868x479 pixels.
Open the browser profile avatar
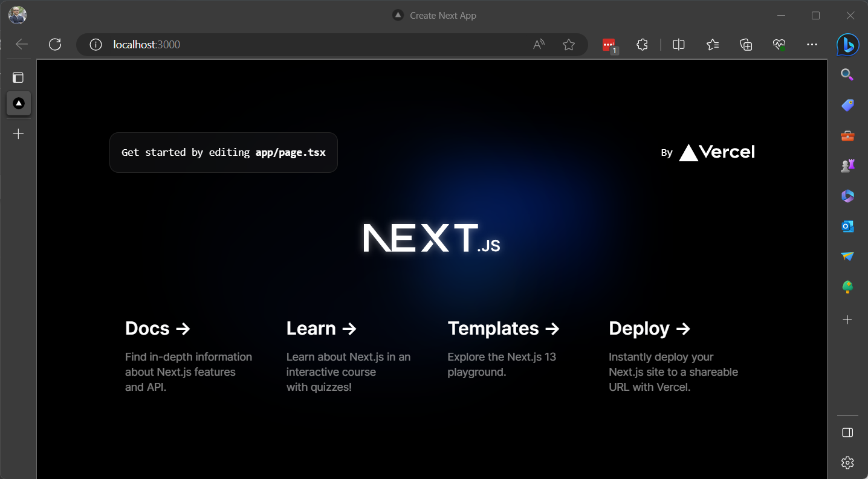coord(18,15)
